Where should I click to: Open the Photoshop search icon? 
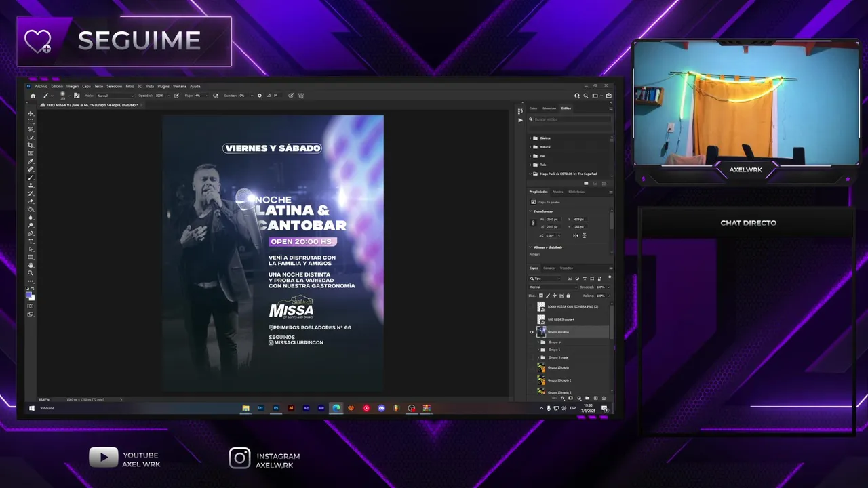[x=586, y=96]
